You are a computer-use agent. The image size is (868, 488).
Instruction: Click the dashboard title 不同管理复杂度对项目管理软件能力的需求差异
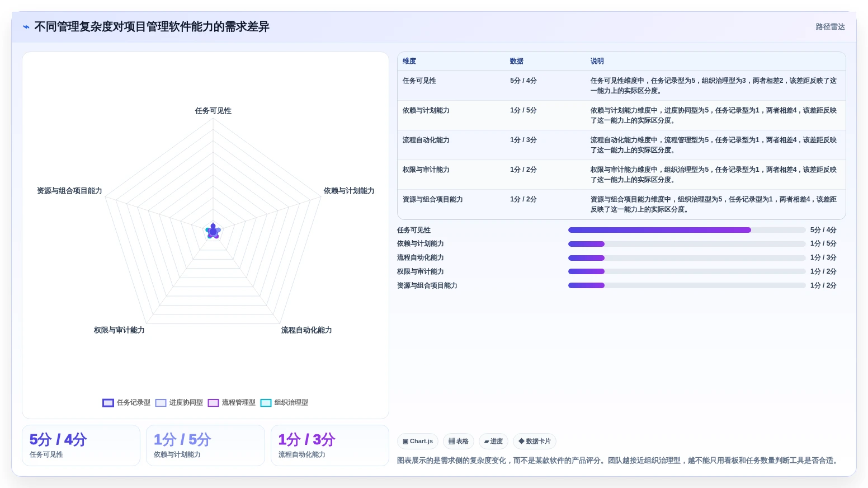click(x=152, y=27)
